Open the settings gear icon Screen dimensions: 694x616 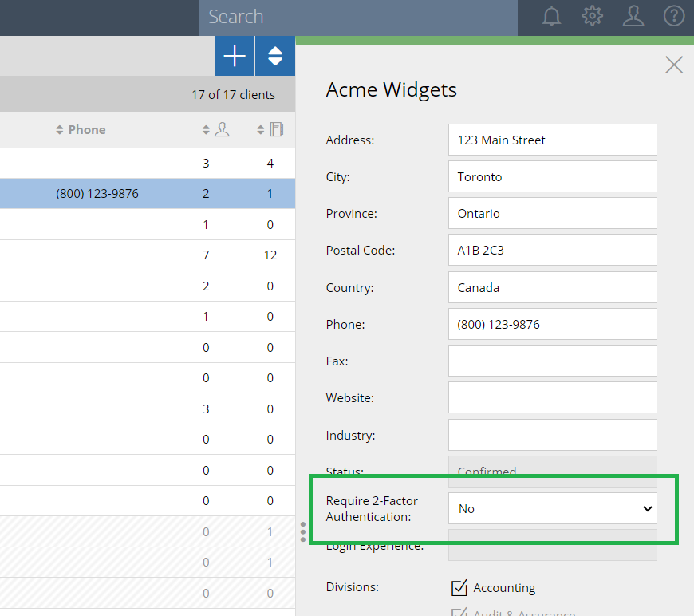(592, 17)
